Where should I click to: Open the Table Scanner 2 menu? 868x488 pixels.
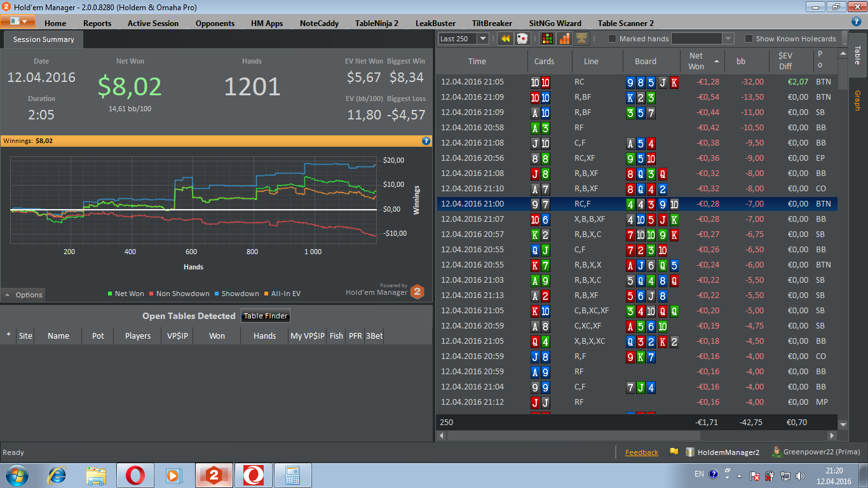tap(626, 23)
